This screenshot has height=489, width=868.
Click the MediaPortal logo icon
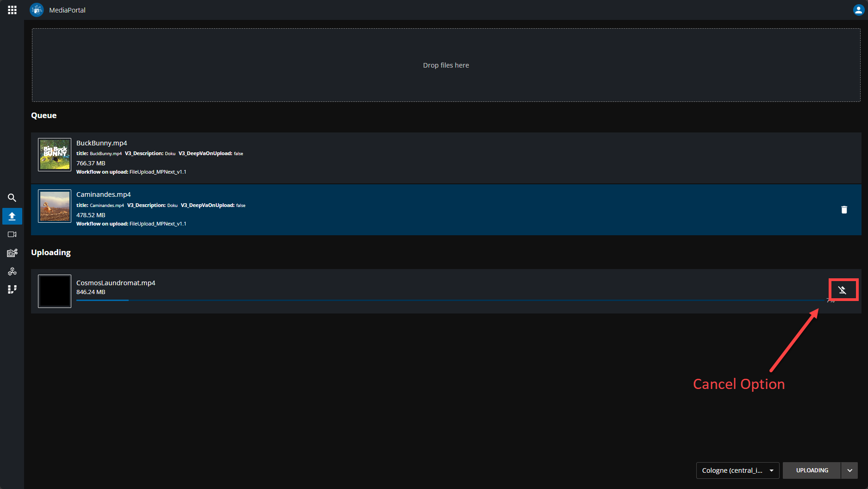coord(37,10)
